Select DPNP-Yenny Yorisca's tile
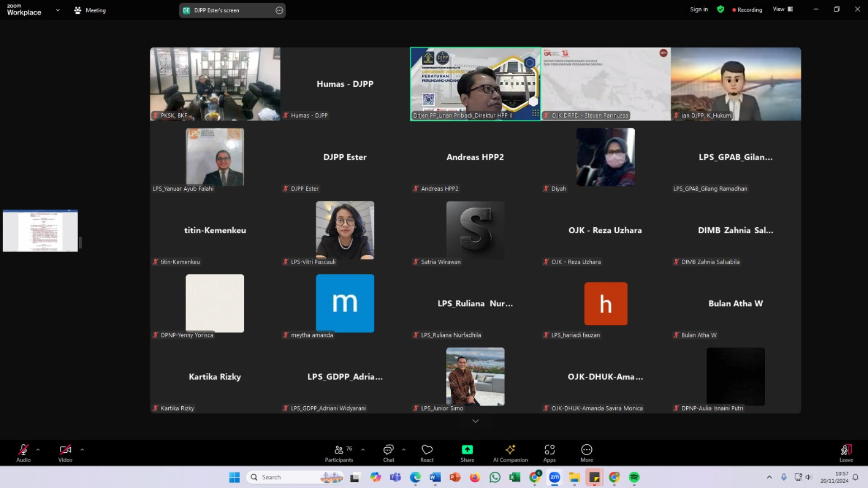868x488 pixels. 215,304
